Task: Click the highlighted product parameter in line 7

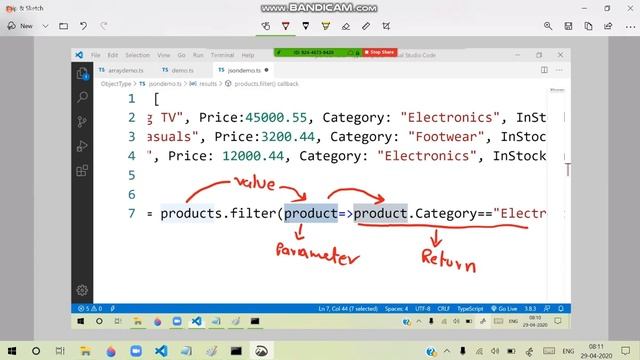Action: 311,213
